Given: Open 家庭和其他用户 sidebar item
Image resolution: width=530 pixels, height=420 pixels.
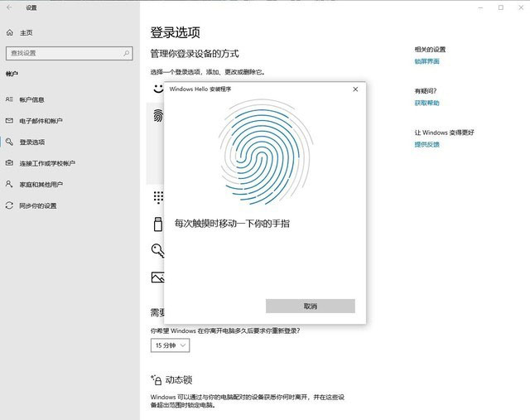Looking at the screenshot, I should point(70,184).
